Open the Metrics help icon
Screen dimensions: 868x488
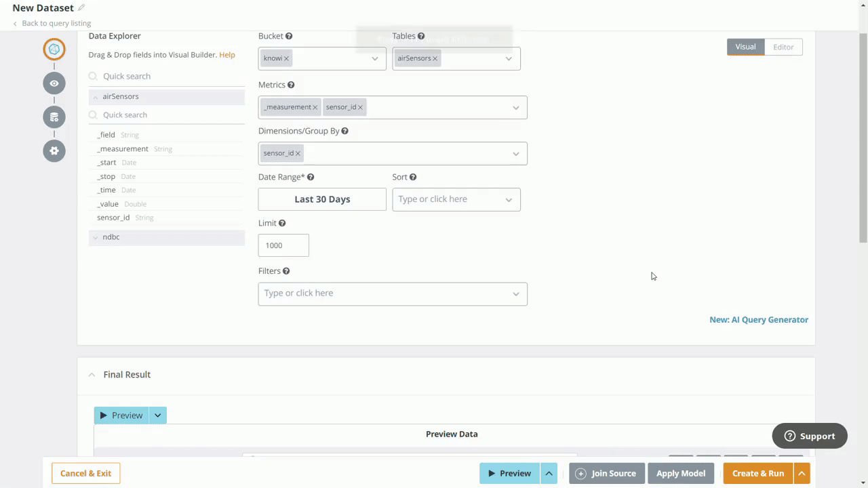[x=290, y=85]
